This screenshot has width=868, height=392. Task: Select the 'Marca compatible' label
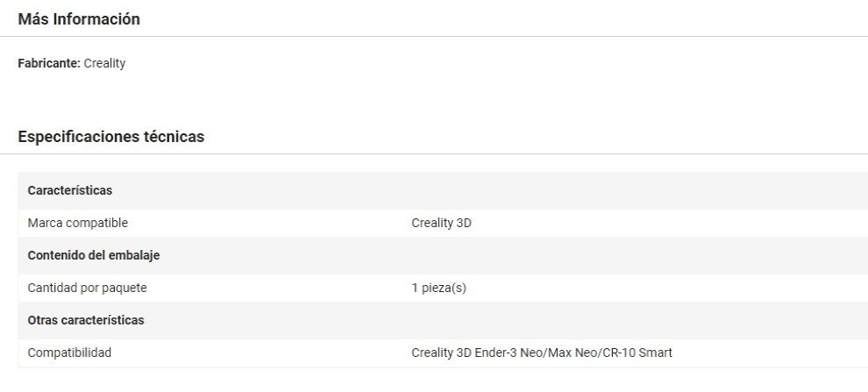click(x=78, y=223)
